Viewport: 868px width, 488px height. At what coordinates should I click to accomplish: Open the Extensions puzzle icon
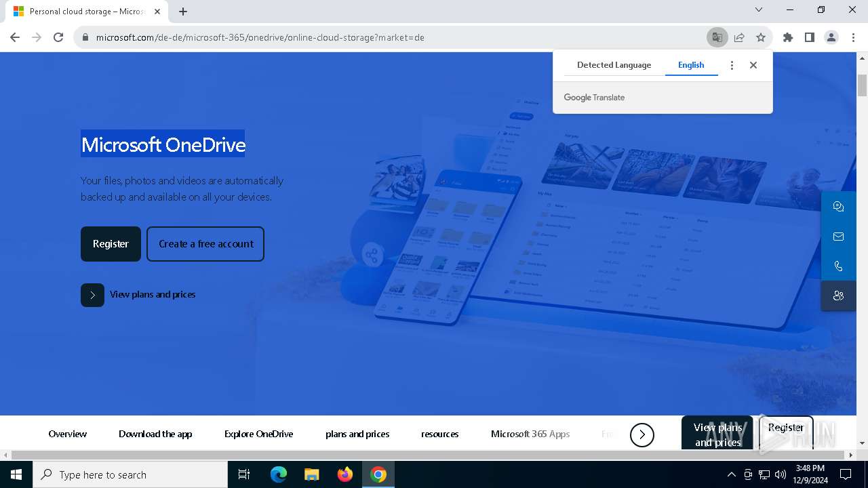[x=788, y=37]
